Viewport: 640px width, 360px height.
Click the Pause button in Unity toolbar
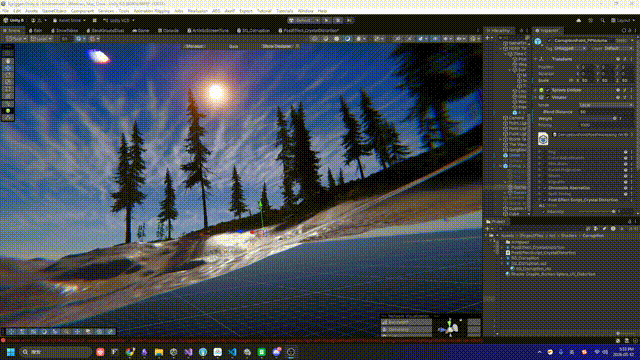click(338, 20)
